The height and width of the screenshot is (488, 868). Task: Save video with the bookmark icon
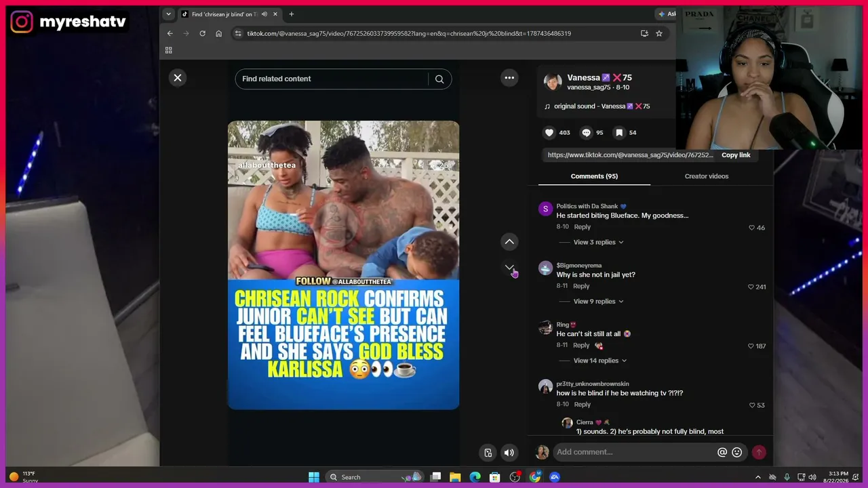click(x=619, y=133)
